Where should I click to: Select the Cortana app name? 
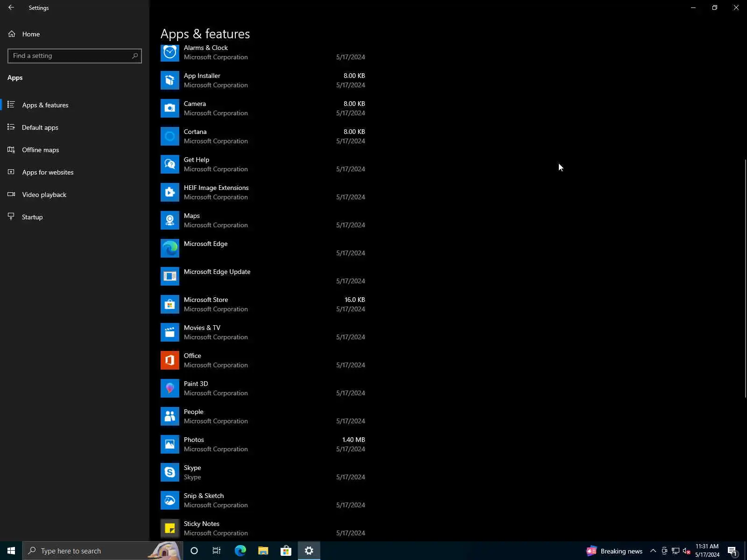coord(195,132)
